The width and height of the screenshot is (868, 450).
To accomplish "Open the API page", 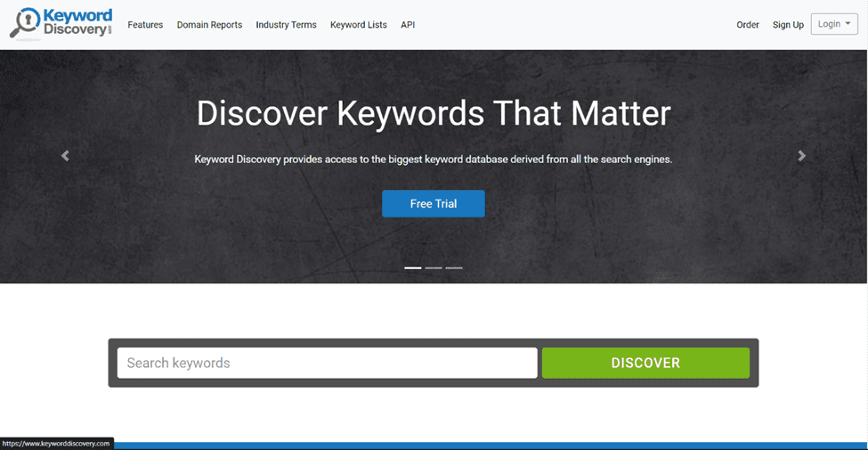I will coord(408,25).
